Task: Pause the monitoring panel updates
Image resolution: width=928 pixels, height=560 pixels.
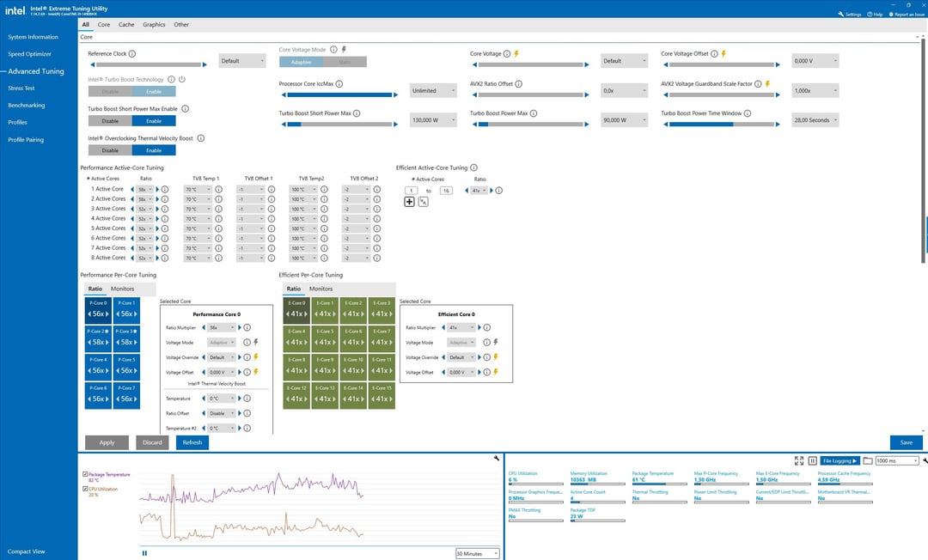Action: tap(812, 461)
